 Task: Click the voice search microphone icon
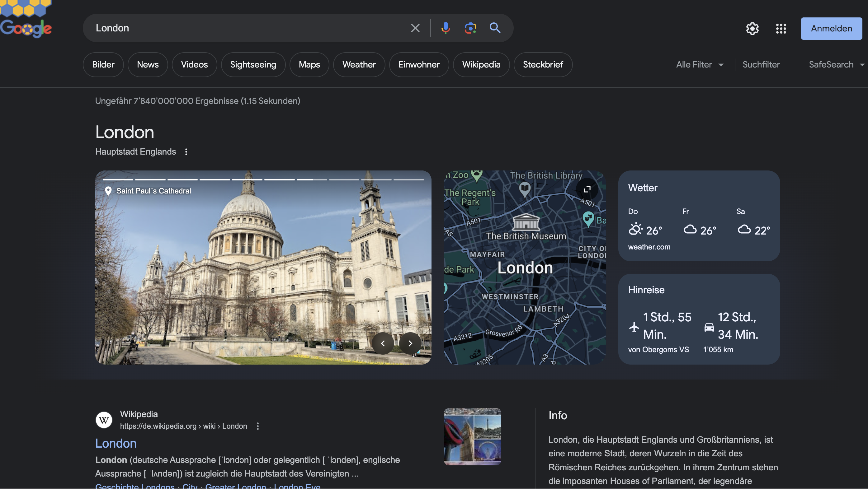[x=446, y=28]
